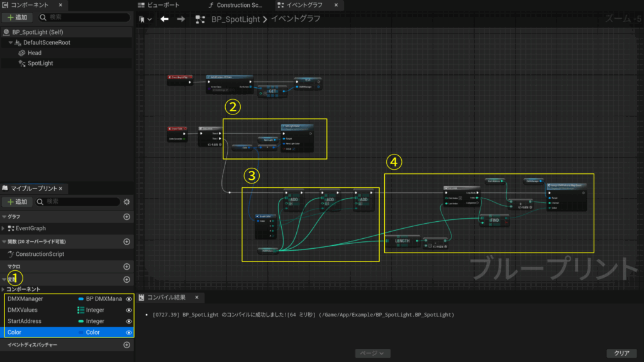Open StartAddress Integer type dropdown

pos(91,321)
